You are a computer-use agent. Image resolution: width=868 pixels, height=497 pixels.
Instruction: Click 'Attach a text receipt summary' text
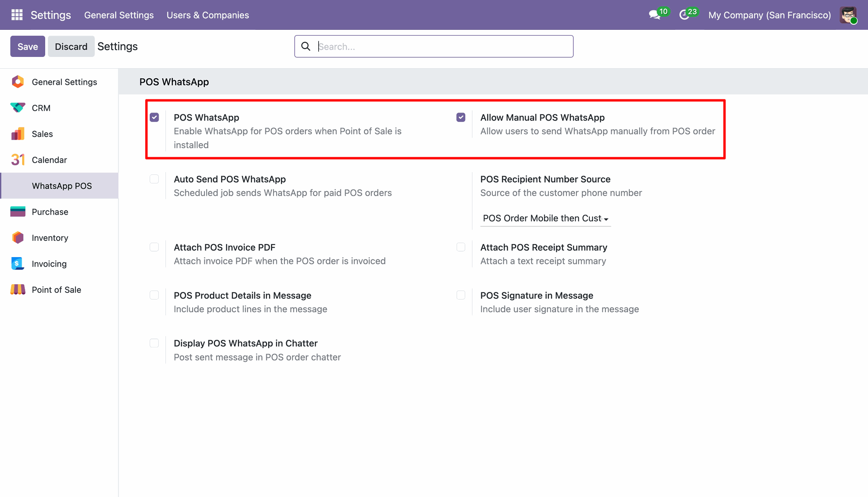click(543, 261)
